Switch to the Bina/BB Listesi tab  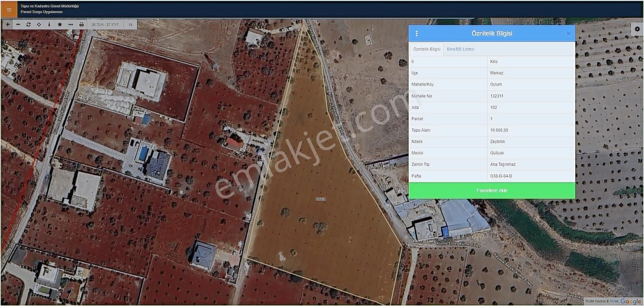coord(460,49)
